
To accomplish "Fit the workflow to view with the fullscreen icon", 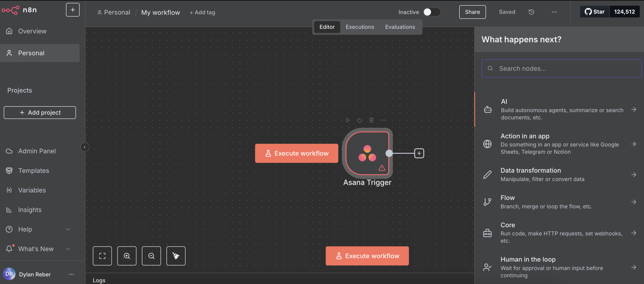I will pos(102,256).
